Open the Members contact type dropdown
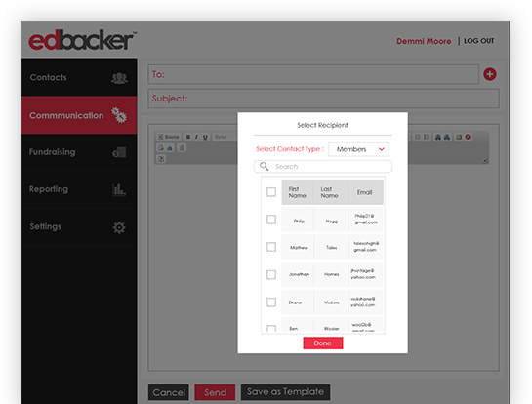532x404 pixels. [358, 149]
